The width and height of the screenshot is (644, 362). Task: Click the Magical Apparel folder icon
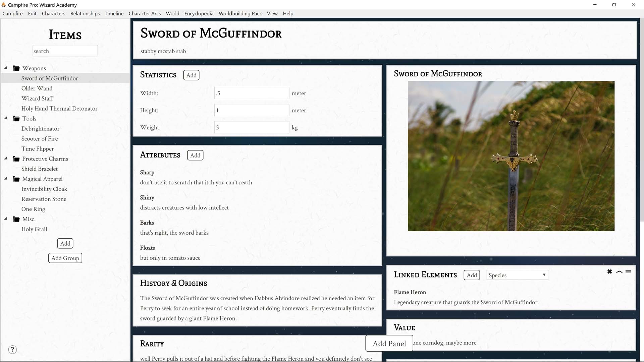[16, 179]
